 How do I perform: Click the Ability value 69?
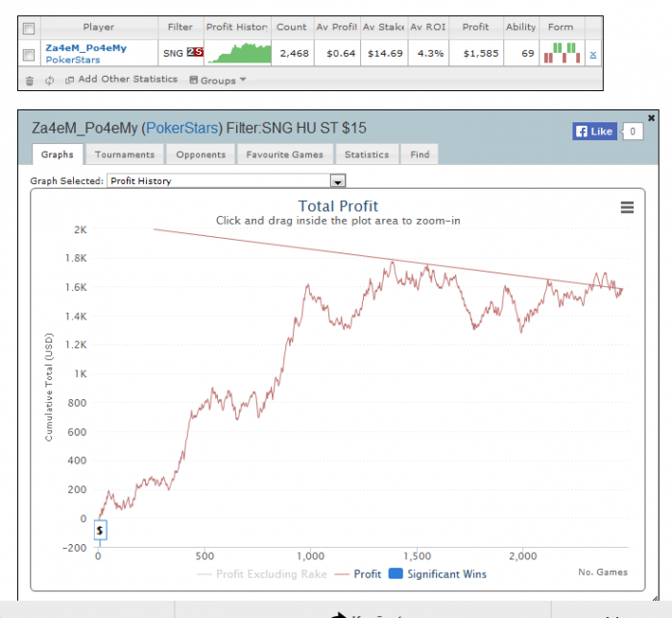[x=528, y=54]
